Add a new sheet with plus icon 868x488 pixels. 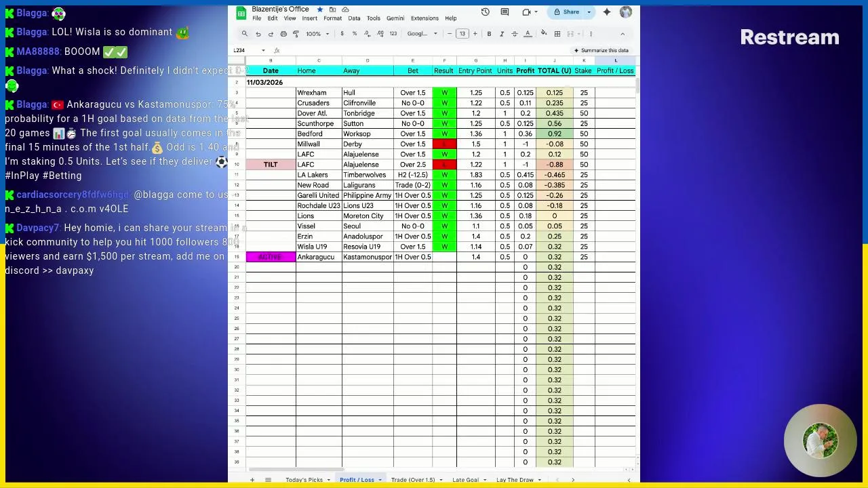click(x=252, y=480)
